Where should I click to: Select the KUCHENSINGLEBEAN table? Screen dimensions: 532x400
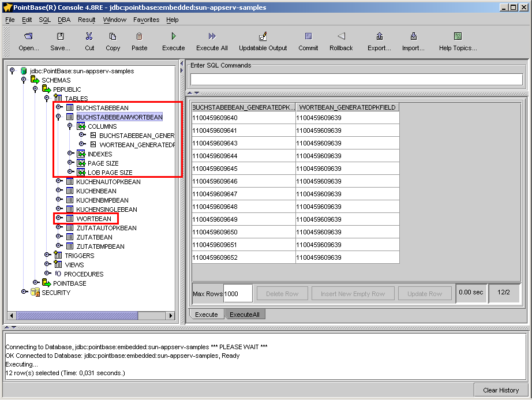[x=107, y=210]
